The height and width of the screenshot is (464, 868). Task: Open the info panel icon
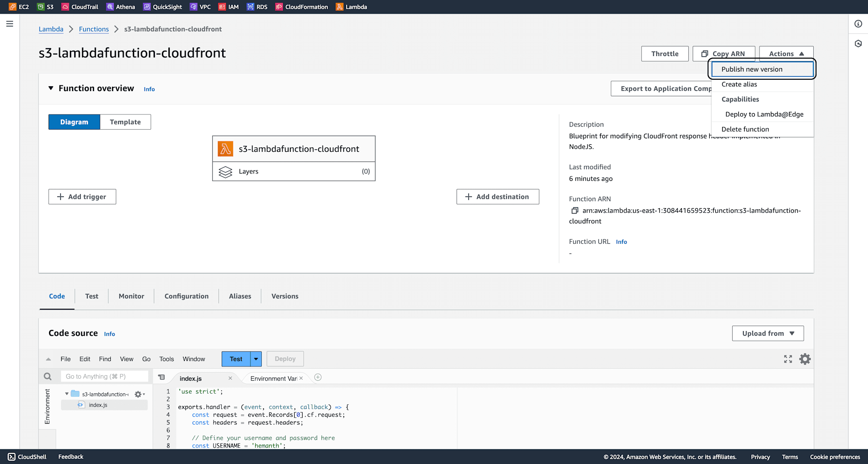pos(858,24)
